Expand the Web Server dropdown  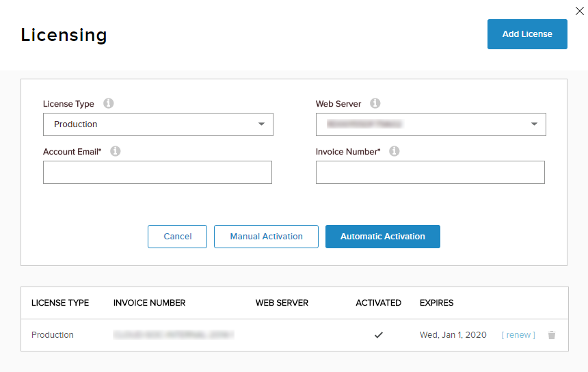coord(431,124)
